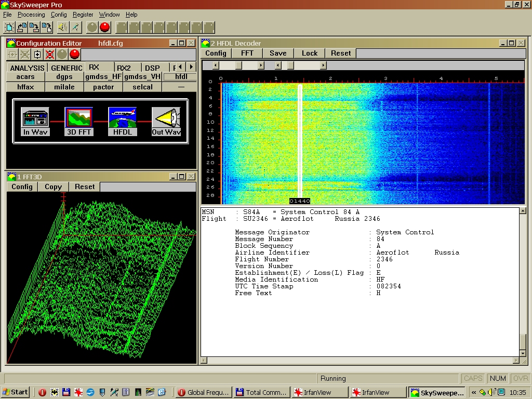Click the 01440 frequency marker on the spectrogram
Image resolution: width=532 pixels, height=399 pixels.
[x=300, y=201]
